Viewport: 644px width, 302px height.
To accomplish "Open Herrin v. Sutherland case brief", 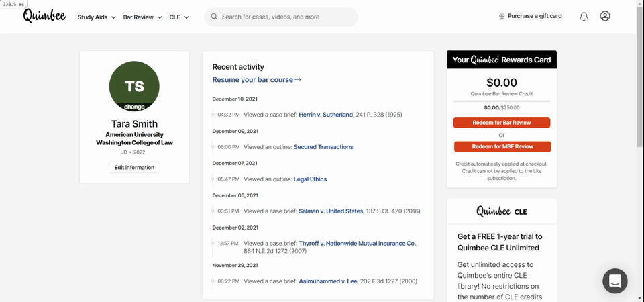I will (x=326, y=115).
